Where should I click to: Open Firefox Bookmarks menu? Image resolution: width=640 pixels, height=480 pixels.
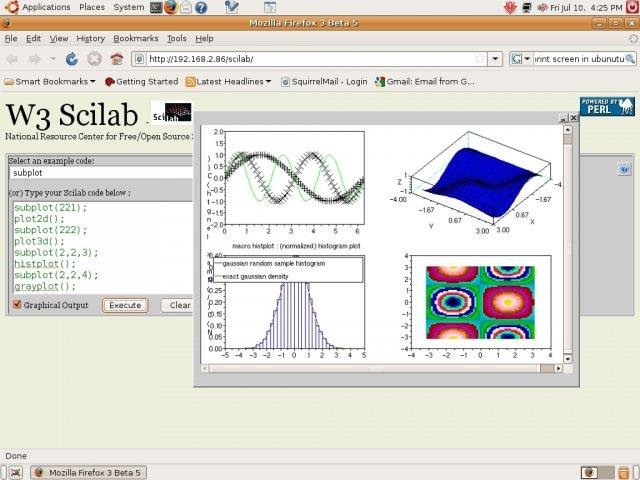[x=136, y=38]
